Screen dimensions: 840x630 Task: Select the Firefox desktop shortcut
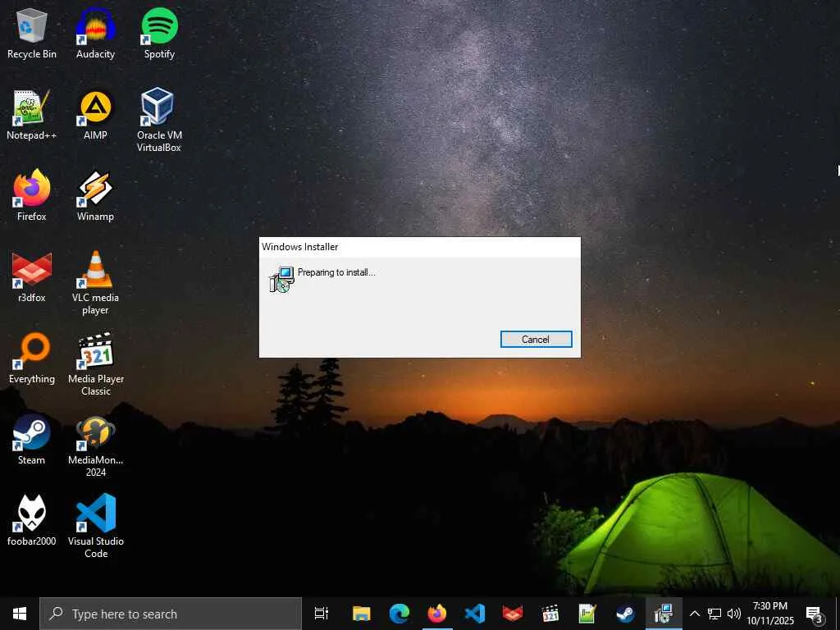(x=32, y=195)
